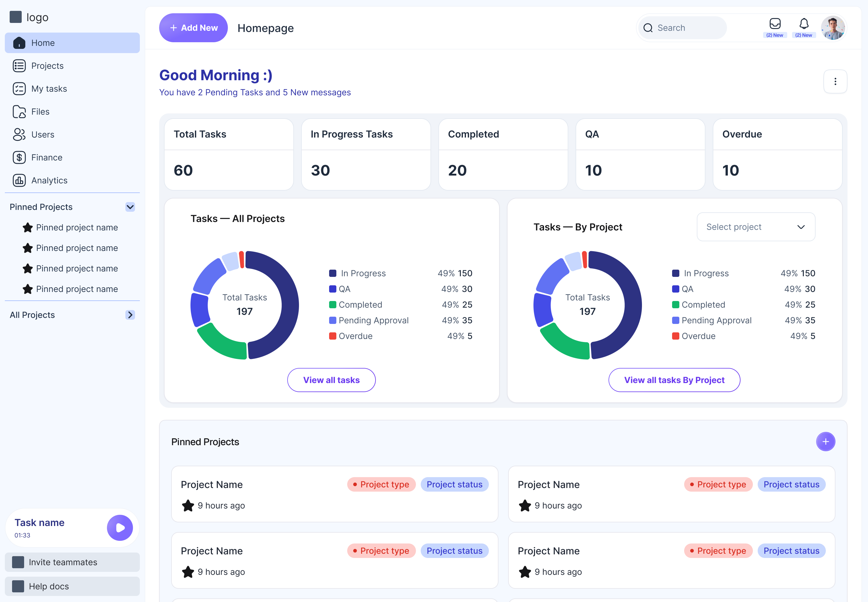Open Analytics label in sidebar

tap(49, 180)
